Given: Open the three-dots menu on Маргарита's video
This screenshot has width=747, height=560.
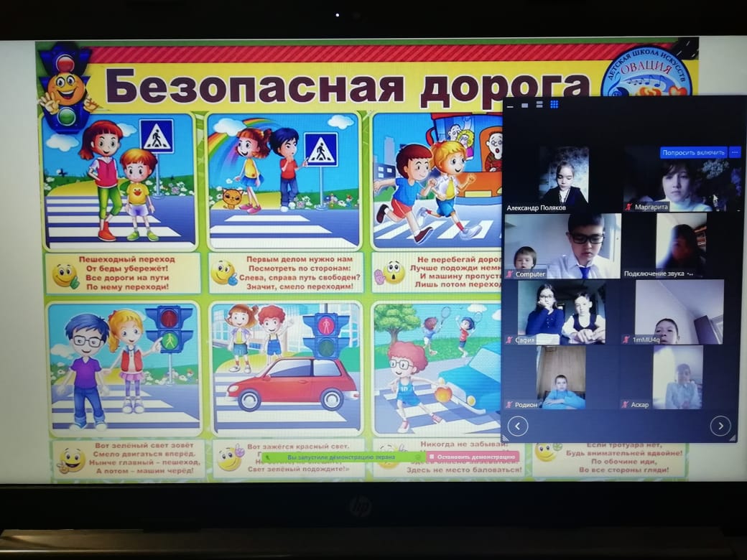Looking at the screenshot, I should [734, 152].
